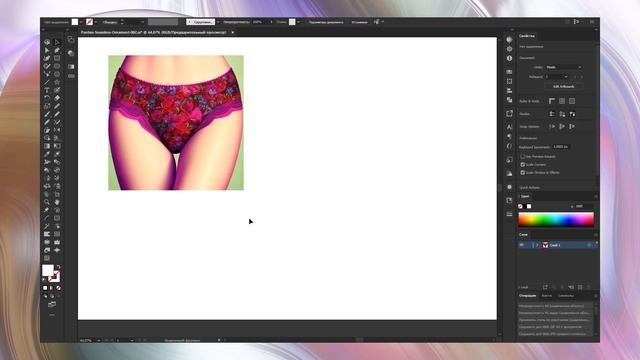
Task: Open Edit Toolbar three-dots button
Action: 52,315
